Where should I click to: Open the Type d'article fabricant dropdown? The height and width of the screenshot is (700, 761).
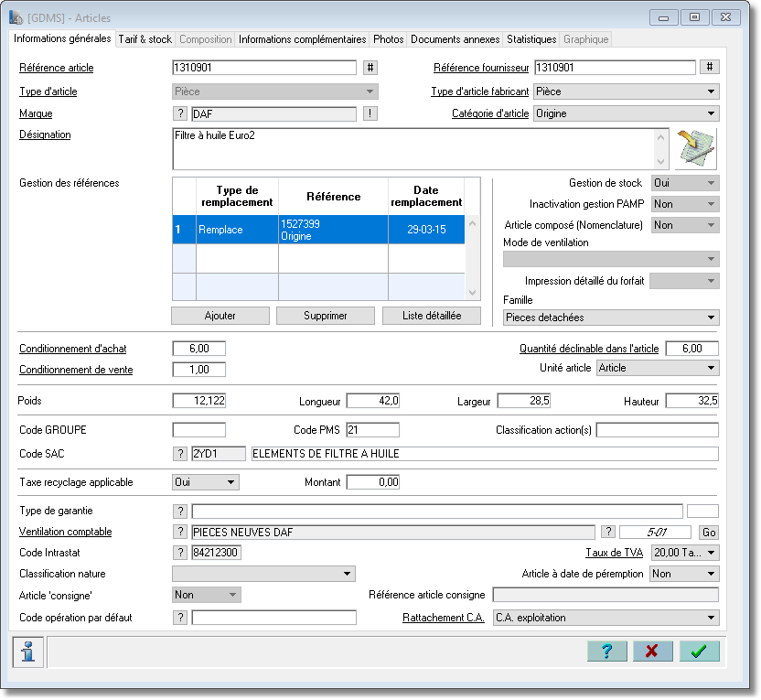coord(627,92)
